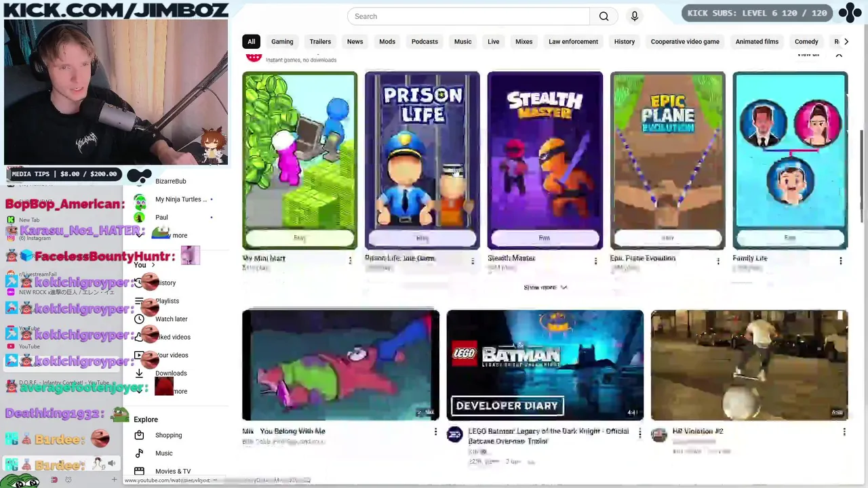
Task: Focus the YouTube search field
Action: pos(469,16)
